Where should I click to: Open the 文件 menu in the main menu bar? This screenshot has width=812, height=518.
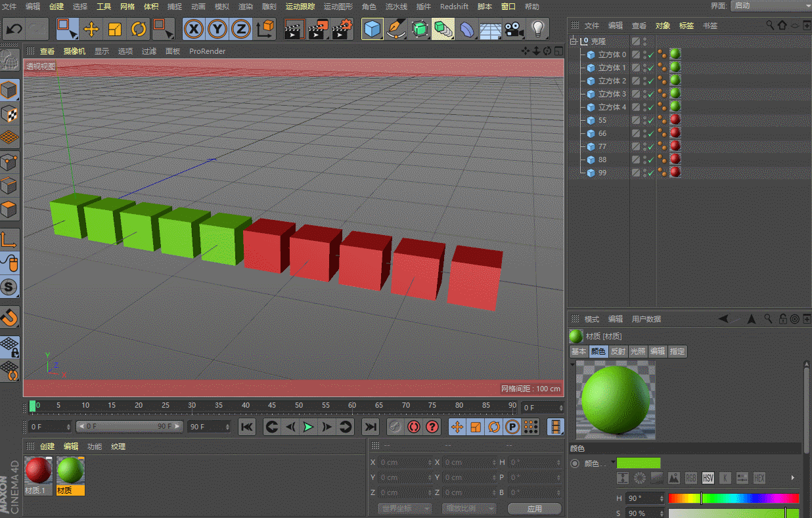pos(9,7)
